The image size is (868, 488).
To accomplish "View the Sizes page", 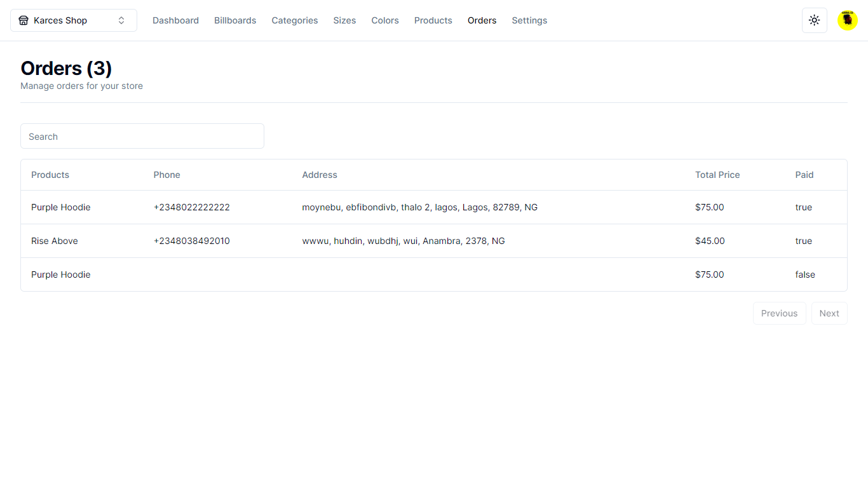I will [344, 20].
